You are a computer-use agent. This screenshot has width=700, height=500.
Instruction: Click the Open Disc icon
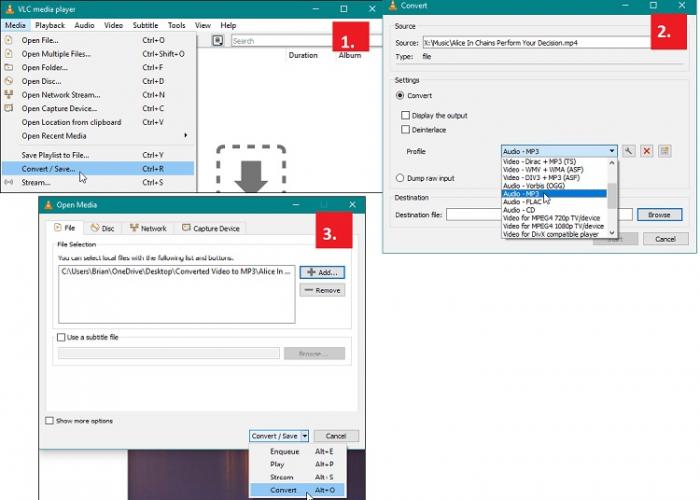coord(8,81)
